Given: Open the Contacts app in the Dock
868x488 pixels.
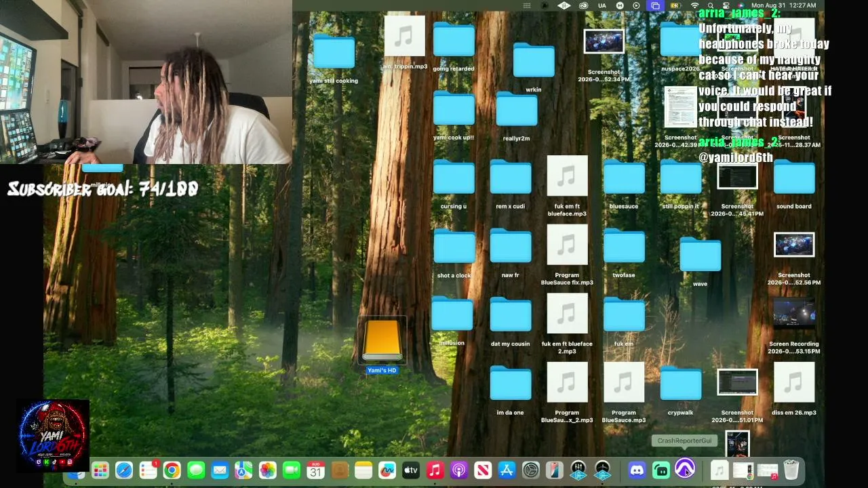Looking at the screenshot, I should point(340,470).
